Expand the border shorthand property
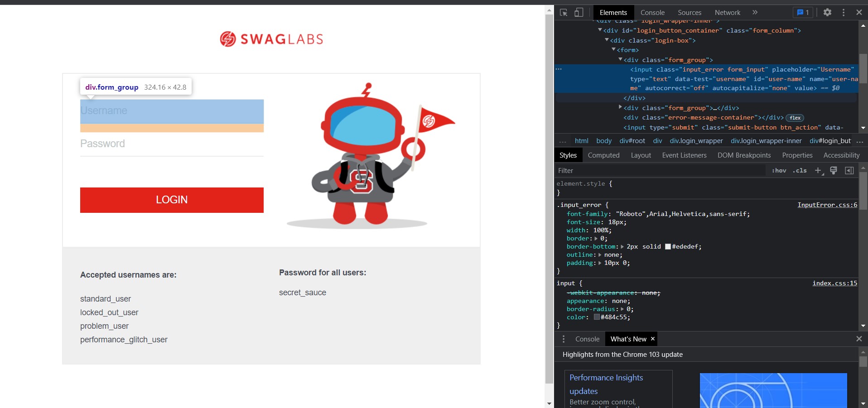The height and width of the screenshot is (408, 868). click(596, 239)
